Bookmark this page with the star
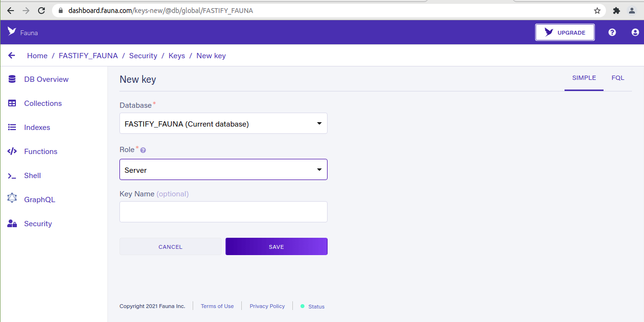This screenshot has width=644, height=322. tap(597, 10)
